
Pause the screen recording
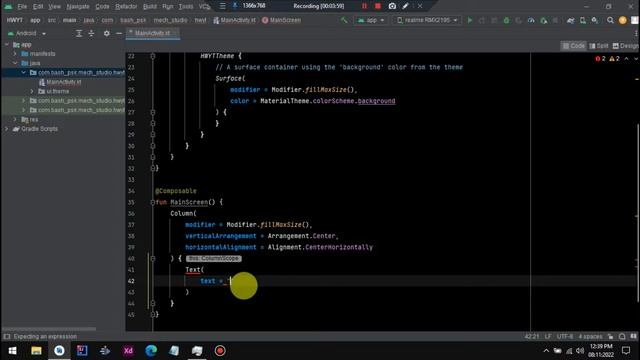(364, 6)
